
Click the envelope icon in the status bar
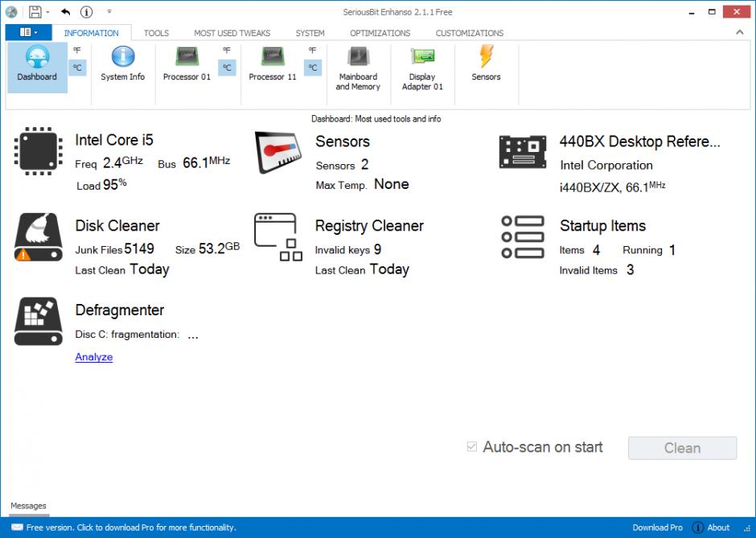[17, 527]
